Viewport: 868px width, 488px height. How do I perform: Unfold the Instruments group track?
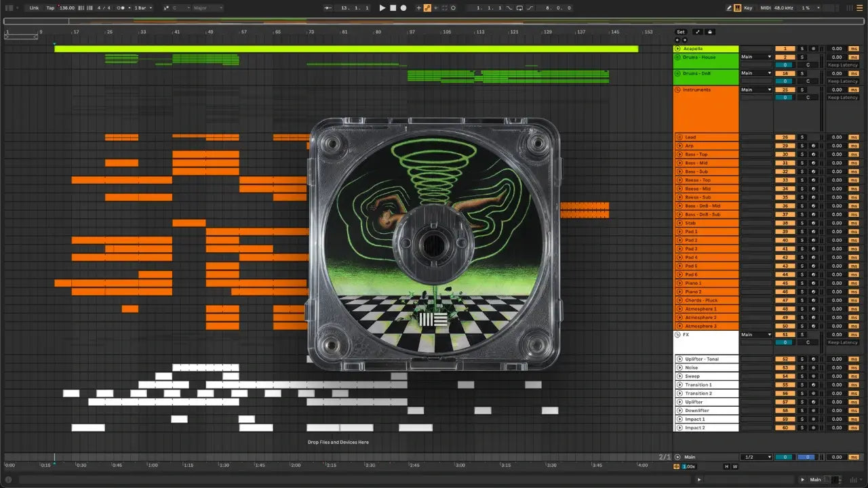[678, 89]
